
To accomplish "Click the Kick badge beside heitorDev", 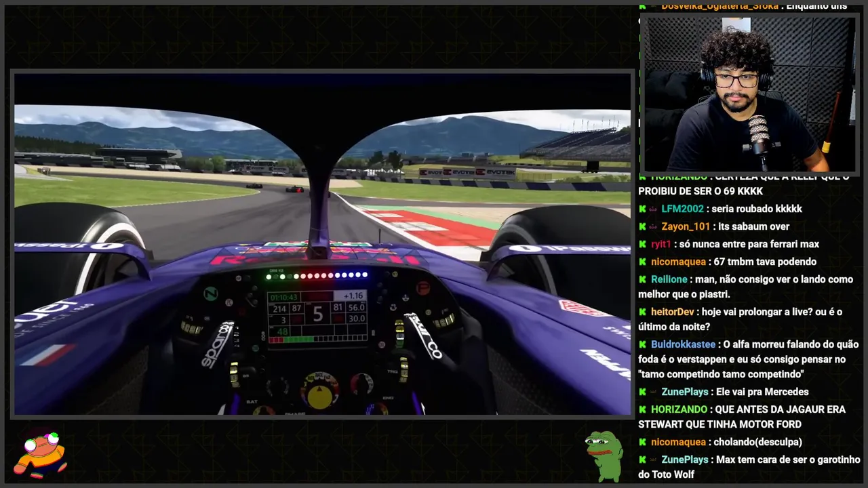I will pos(642,312).
